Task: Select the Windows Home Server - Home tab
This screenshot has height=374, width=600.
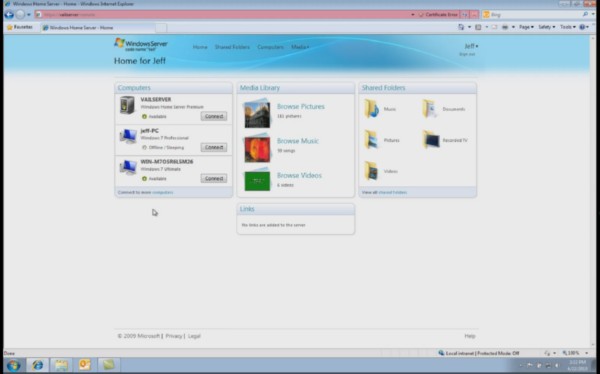Action: tap(98, 28)
